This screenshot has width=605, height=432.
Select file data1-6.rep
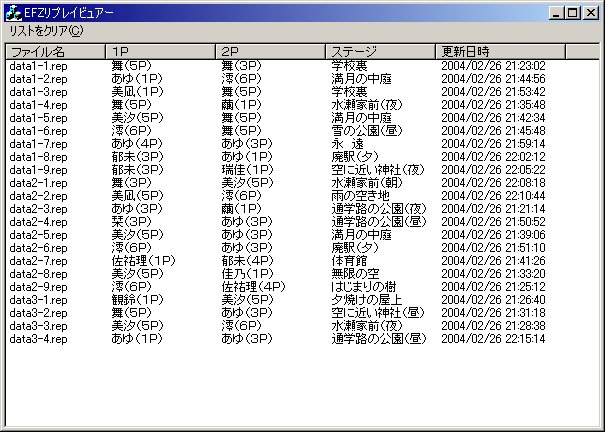tap(38, 131)
